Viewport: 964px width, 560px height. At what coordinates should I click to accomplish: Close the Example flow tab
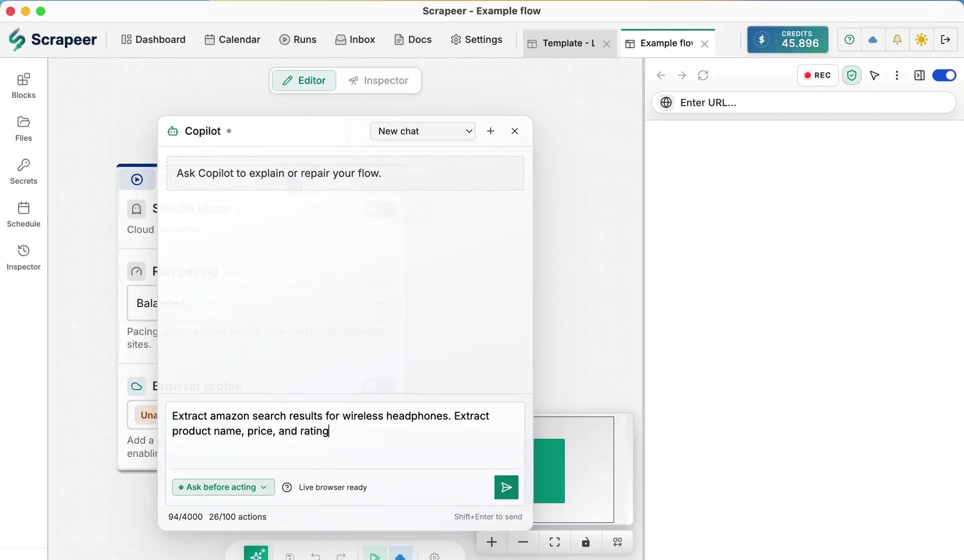click(704, 44)
